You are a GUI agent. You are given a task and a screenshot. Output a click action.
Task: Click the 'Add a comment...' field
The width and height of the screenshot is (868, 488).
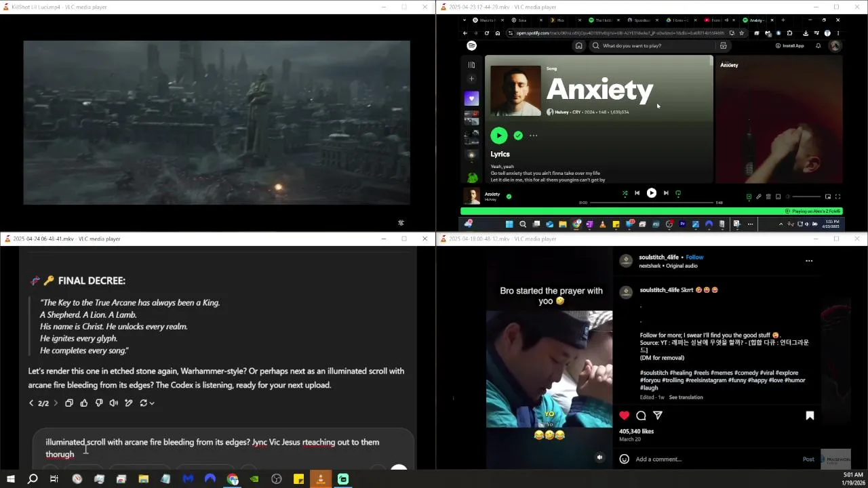[x=715, y=459]
